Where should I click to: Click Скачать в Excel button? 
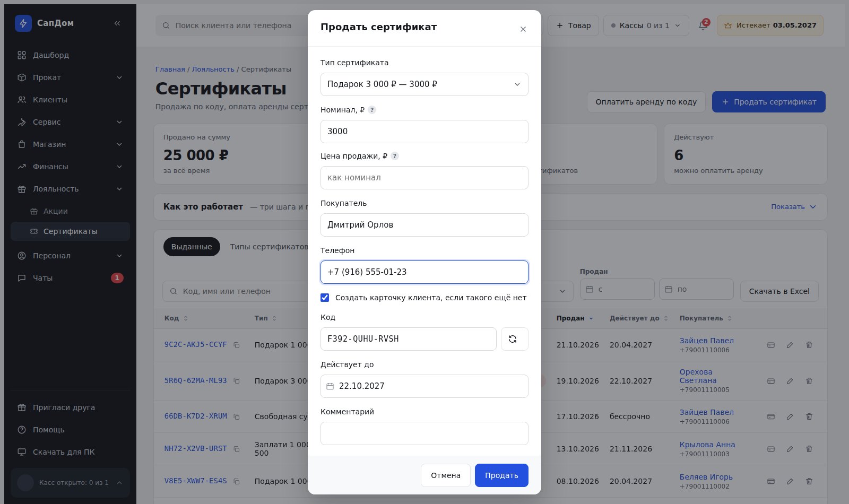779,291
